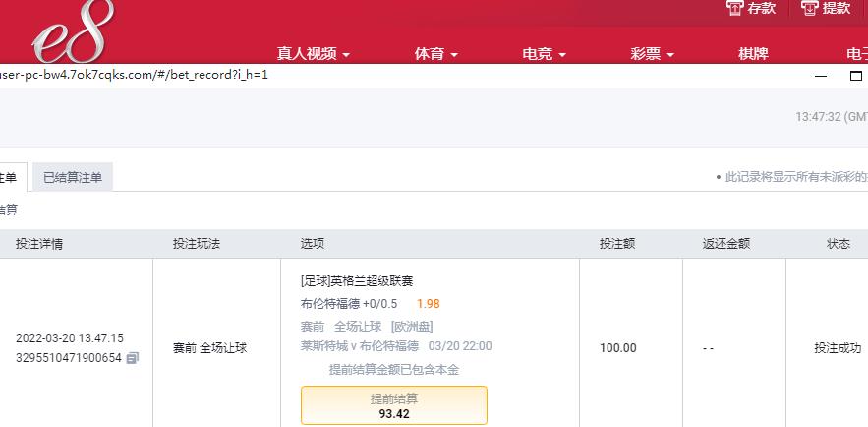Click the 存款 deposit icon

tap(734, 8)
